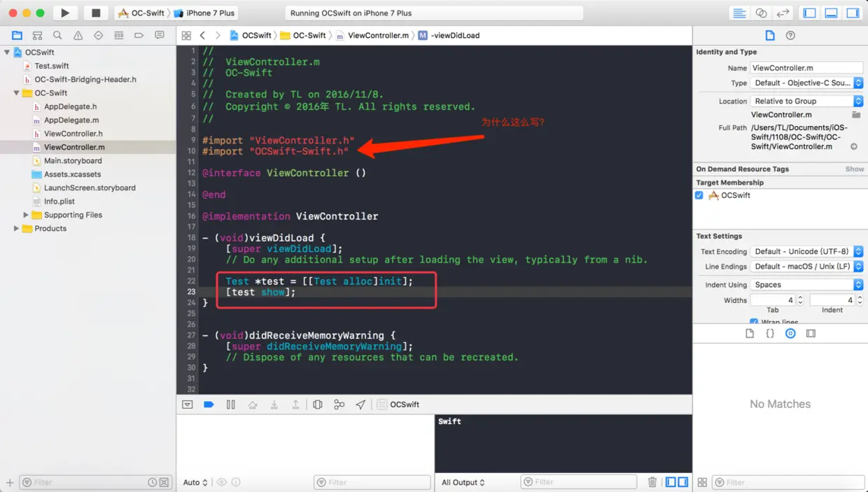Screen dimensions: 868x492
Task: Open the Line Endings dropdown
Action: (806, 267)
